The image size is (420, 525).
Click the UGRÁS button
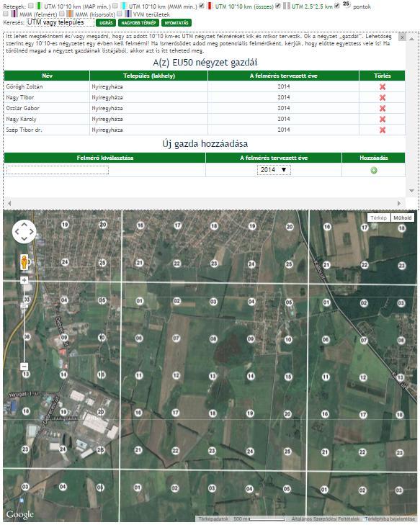pos(106,23)
